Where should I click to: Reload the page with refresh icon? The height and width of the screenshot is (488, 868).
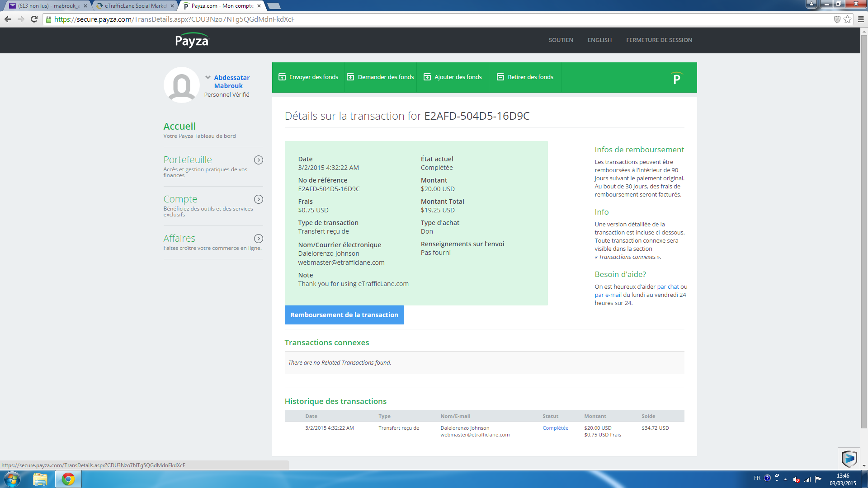point(34,19)
